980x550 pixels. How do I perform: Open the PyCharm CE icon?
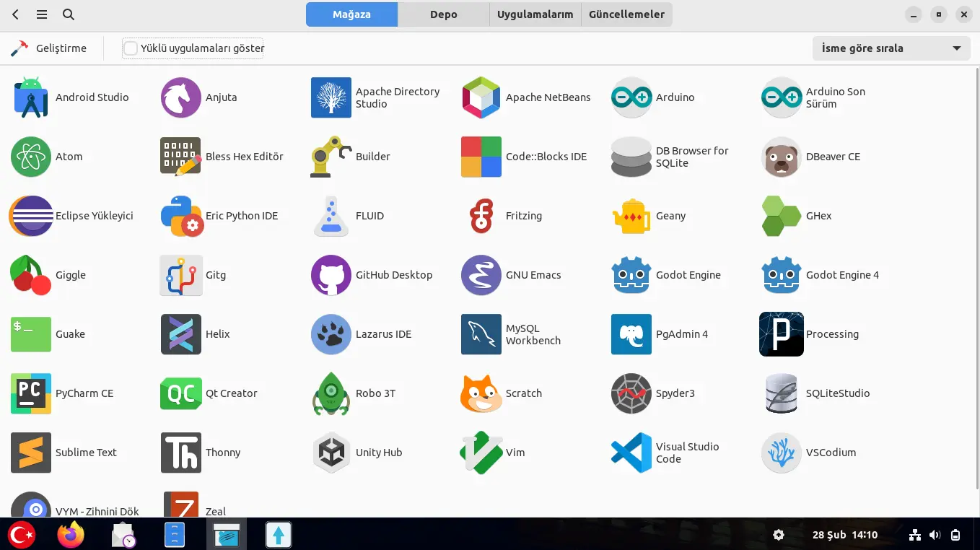(31, 393)
